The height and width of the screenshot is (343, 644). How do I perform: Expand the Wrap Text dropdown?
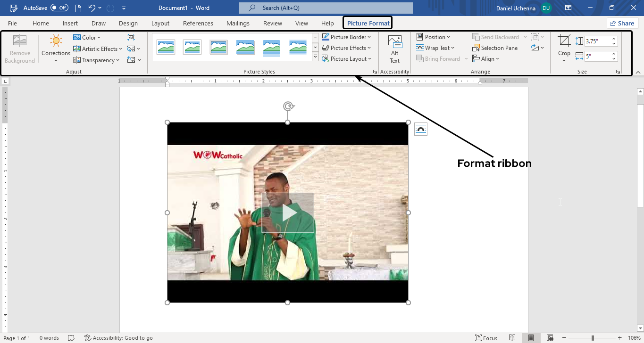[436, 48]
